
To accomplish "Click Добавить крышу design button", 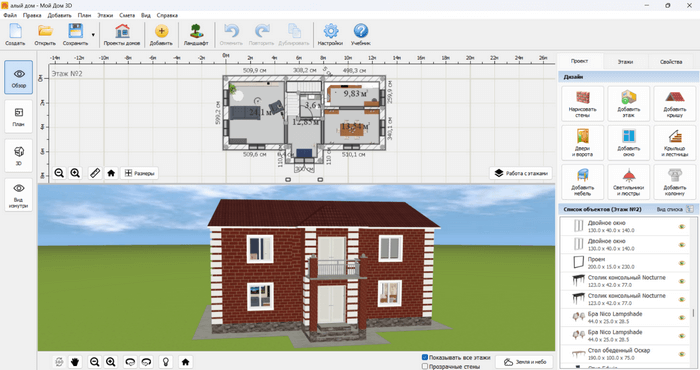I will [675, 104].
